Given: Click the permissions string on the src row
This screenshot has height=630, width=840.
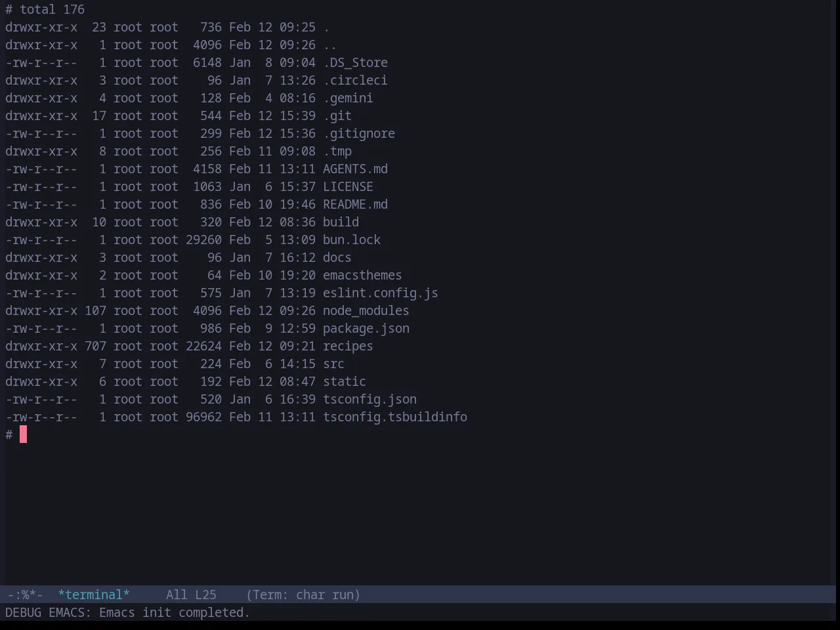Looking at the screenshot, I should (41, 364).
